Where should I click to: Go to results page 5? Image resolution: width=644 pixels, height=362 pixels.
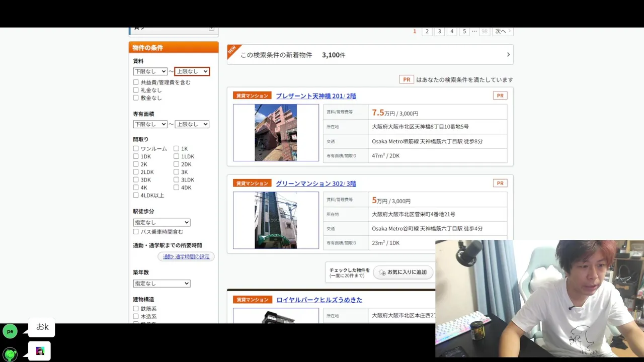click(x=464, y=31)
